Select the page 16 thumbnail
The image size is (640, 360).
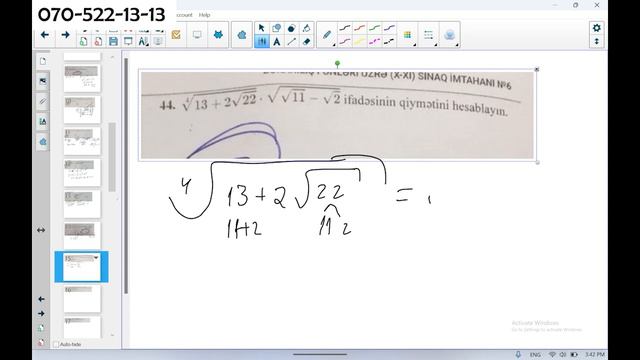82,299
